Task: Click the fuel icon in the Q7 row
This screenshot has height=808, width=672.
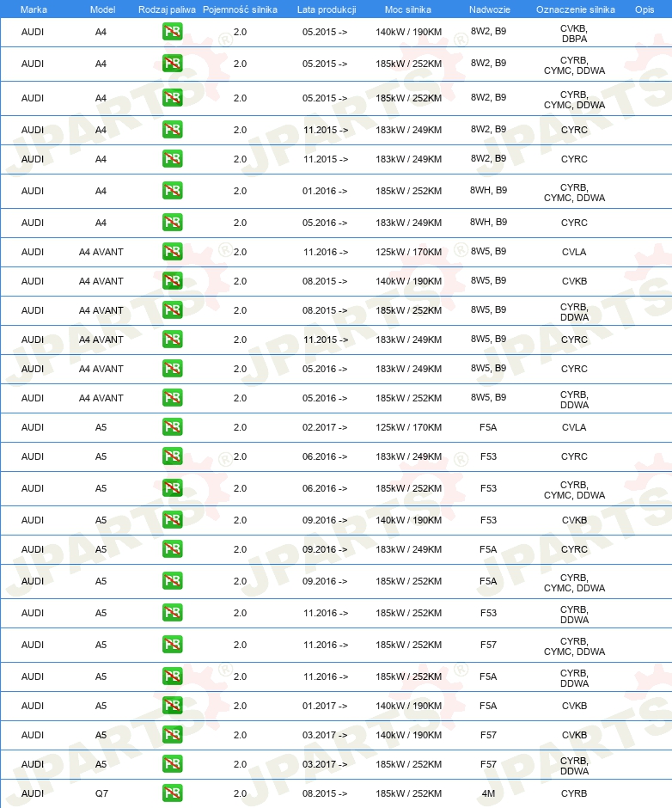Action: click(172, 793)
